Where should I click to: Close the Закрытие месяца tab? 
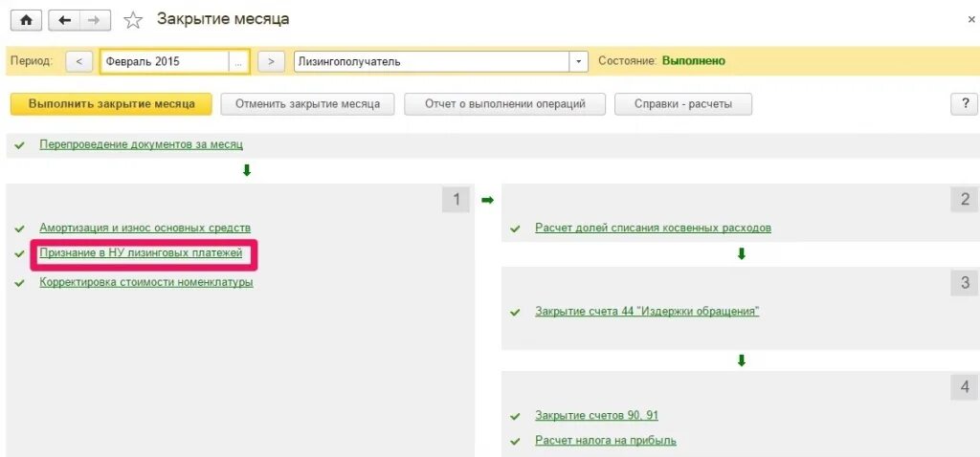click(971, 20)
